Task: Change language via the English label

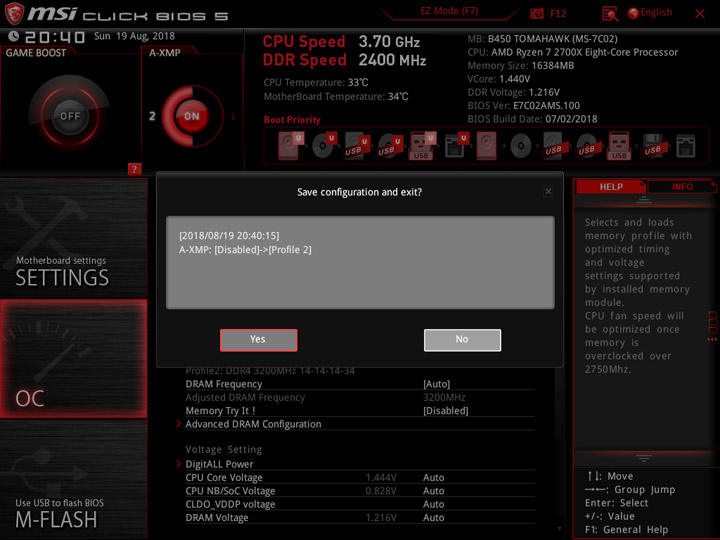Action: 656,12
